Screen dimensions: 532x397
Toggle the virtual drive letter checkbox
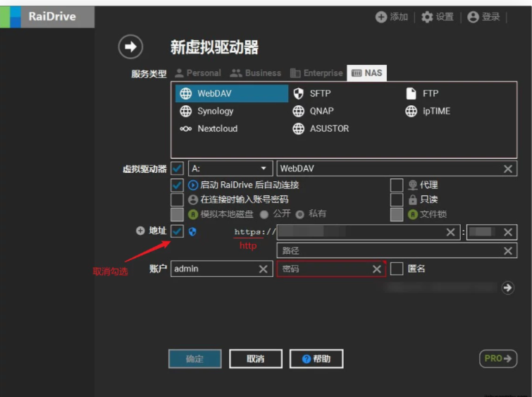(177, 169)
